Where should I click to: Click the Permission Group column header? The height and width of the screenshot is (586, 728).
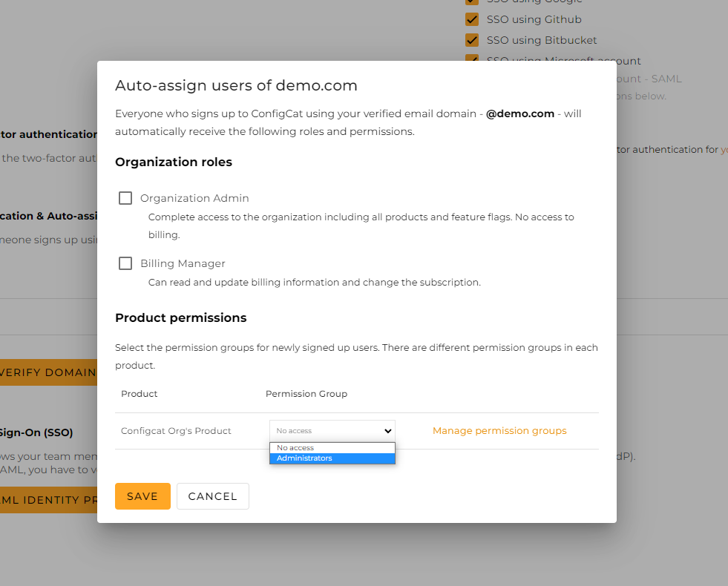tap(306, 394)
